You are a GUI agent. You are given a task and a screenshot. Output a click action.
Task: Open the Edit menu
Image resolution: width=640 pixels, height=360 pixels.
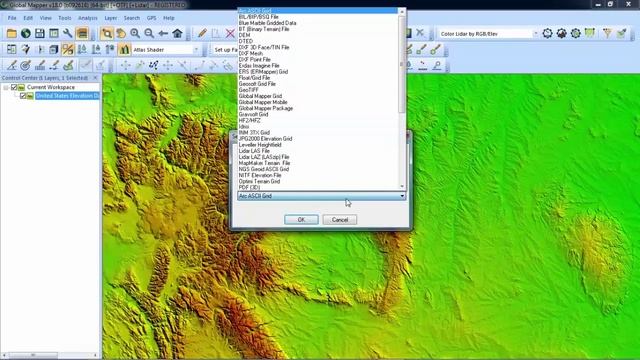click(28, 18)
